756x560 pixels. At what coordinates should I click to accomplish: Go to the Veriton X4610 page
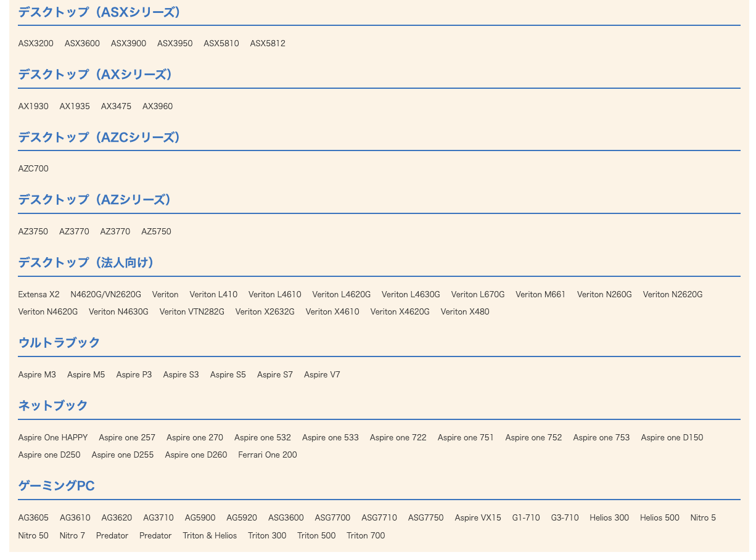(x=332, y=311)
